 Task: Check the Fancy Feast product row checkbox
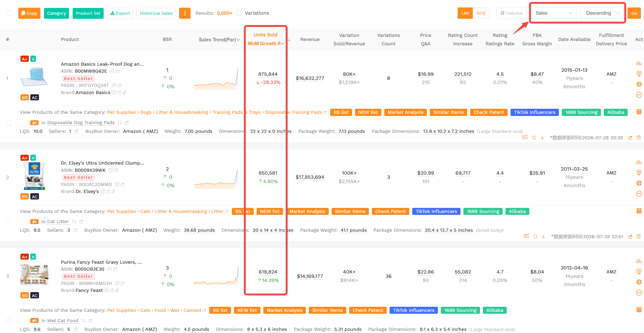8,321
